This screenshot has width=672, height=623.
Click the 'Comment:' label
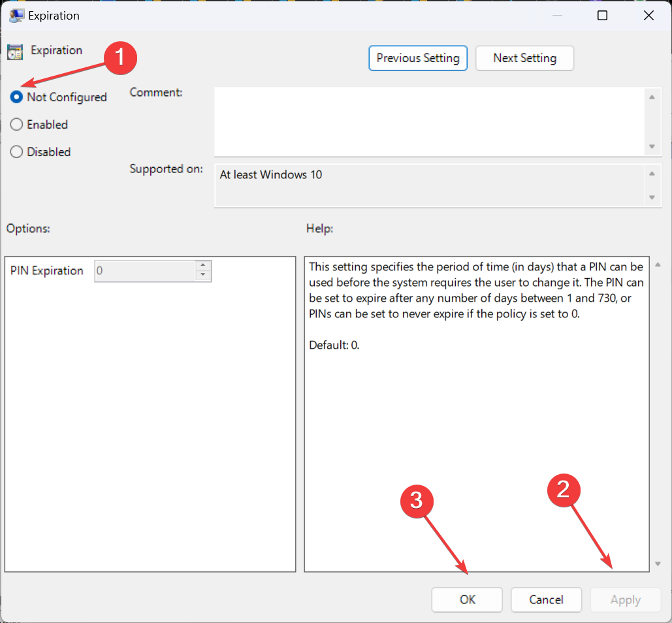coord(156,93)
